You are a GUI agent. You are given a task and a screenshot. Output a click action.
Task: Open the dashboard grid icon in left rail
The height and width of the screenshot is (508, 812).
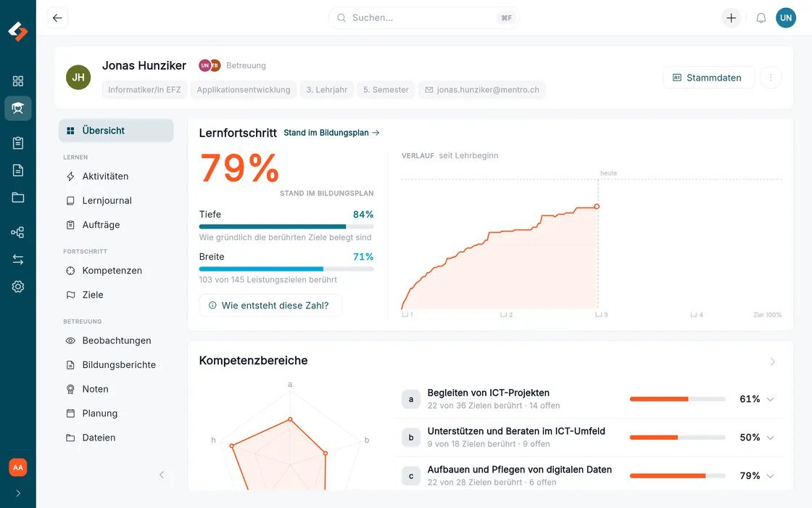tap(17, 81)
